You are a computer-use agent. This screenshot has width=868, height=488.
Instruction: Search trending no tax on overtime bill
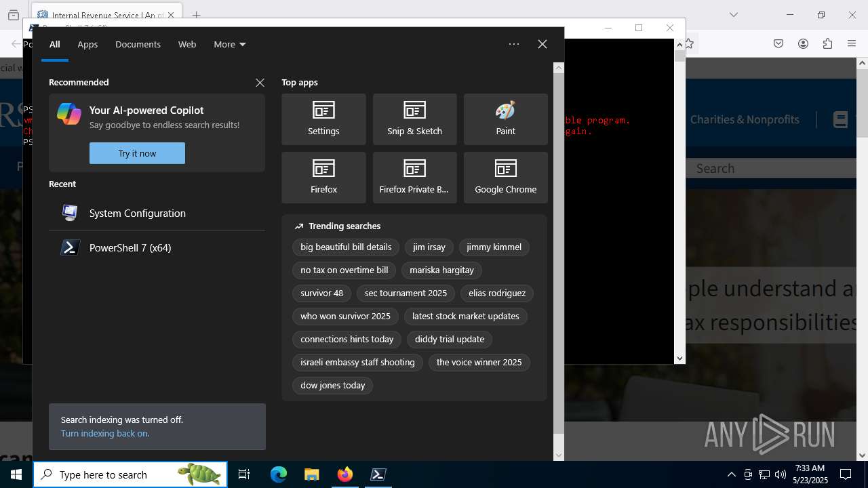(344, 270)
